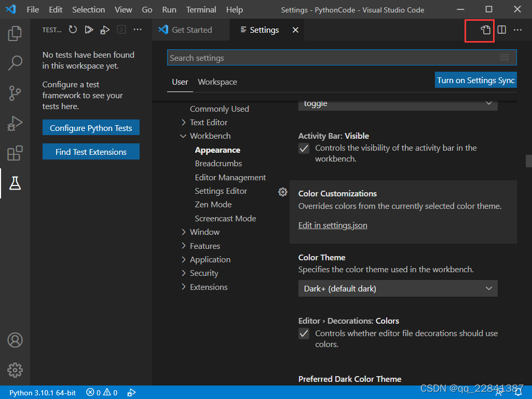This screenshot has height=399, width=532.
Task: Open Source Control view
Action: 15,93
